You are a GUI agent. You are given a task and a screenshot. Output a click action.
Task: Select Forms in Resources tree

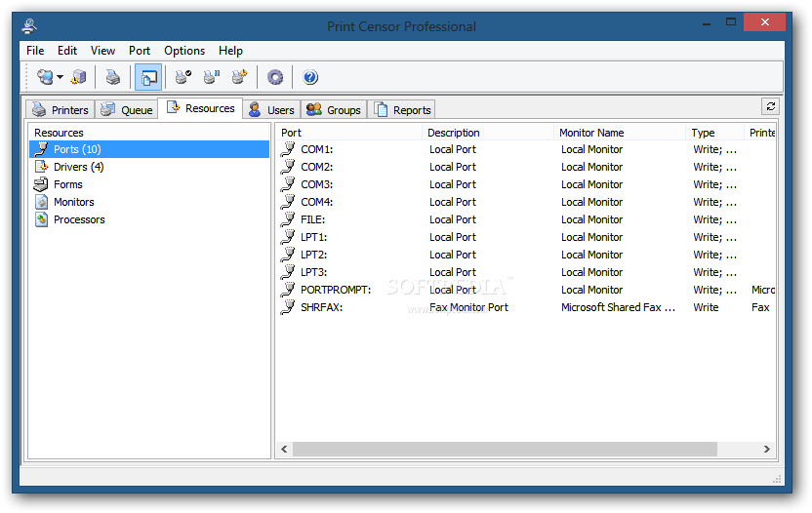68,184
